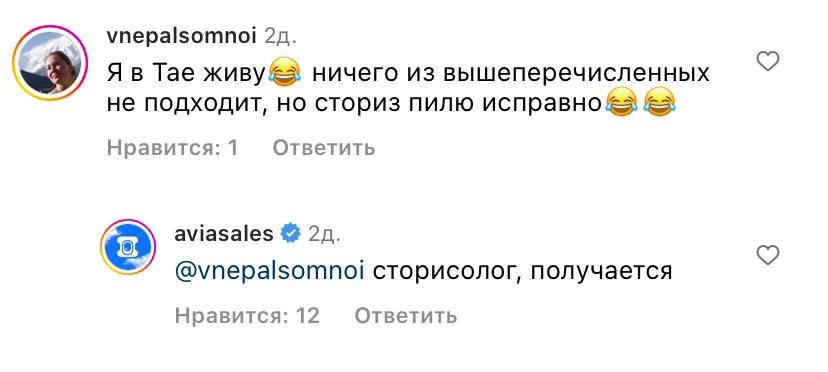Screen dimensions: 828x372
Task: Like the comment by vnepalsomnoi with heart icon
Action: [768, 62]
